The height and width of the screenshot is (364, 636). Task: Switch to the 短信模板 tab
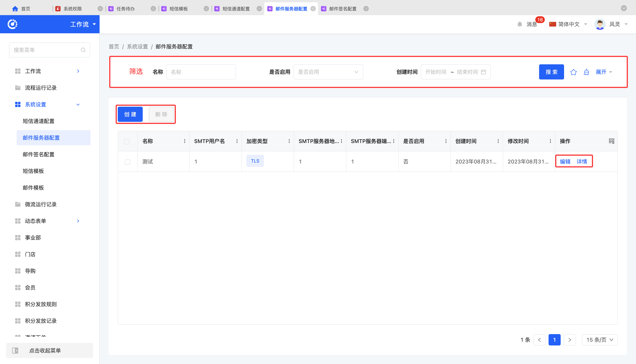pyautogui.click(x=178, y=9)
